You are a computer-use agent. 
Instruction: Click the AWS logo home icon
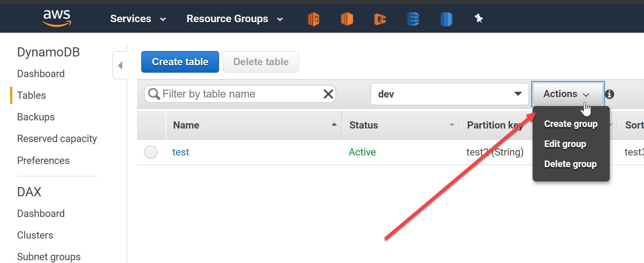[57, 18]
